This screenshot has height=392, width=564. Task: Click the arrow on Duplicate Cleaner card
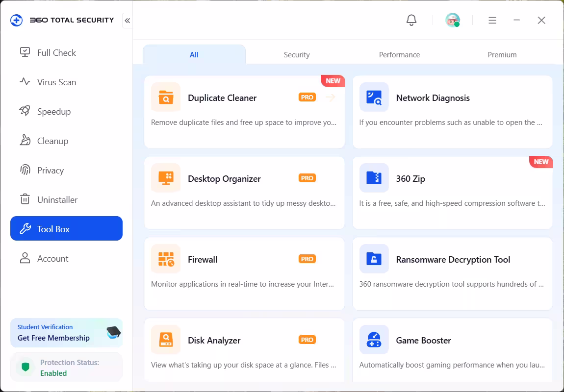pyautogui.click(x=331, y=98)
